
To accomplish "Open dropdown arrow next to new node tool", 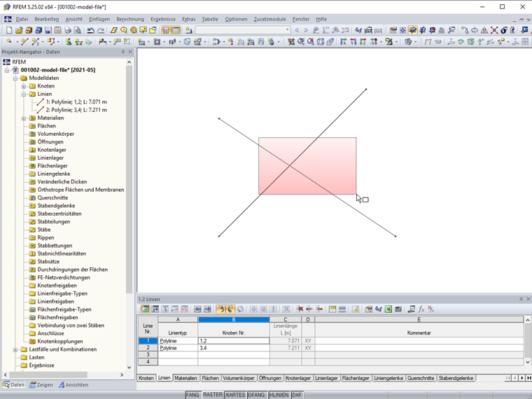I will pyautogui.click(x=17, y=42).
